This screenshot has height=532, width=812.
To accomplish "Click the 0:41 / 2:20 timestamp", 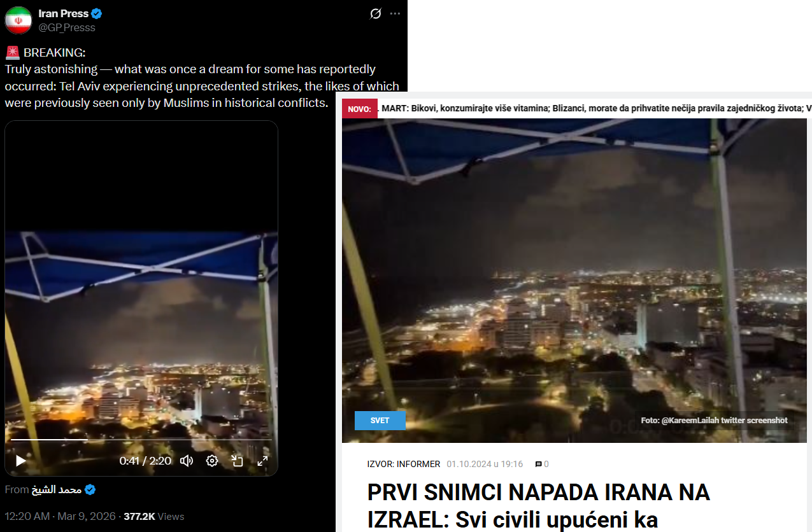I will click(145, 461).
